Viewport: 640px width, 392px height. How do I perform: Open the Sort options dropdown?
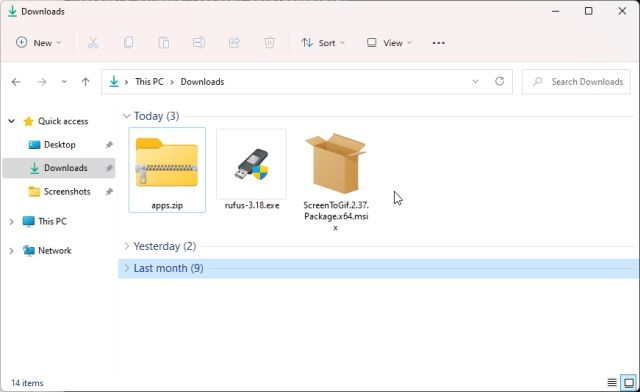pyautogui.click(x=323, y=43)
